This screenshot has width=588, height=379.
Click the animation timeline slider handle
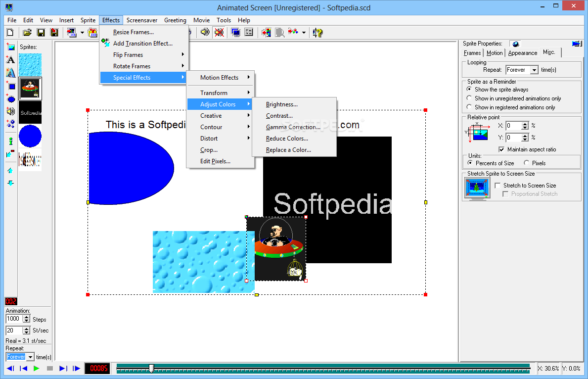(151, 369)
